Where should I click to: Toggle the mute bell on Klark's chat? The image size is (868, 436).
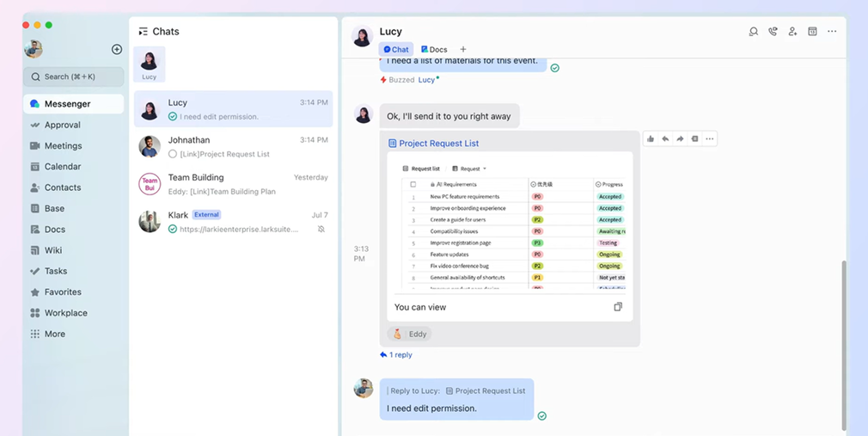click(x=321, y=230)
